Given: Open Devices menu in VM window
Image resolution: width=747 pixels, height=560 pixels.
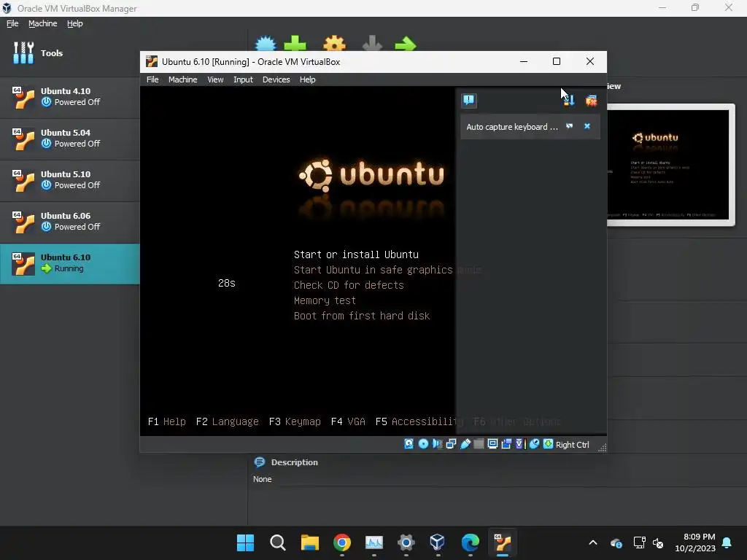Looking at the screenshot, I should [x=276, y=79].
